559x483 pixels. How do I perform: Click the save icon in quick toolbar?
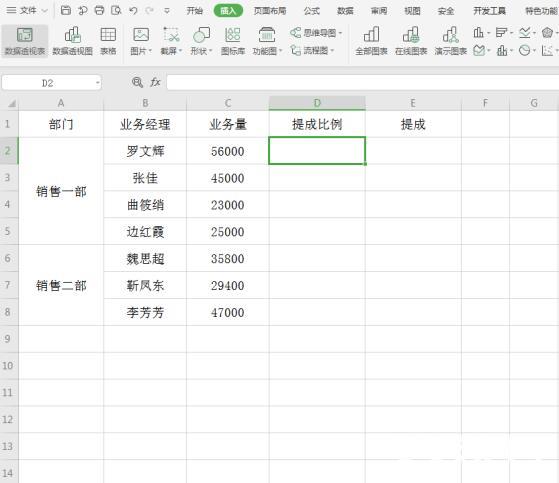(x=66, y=10)
